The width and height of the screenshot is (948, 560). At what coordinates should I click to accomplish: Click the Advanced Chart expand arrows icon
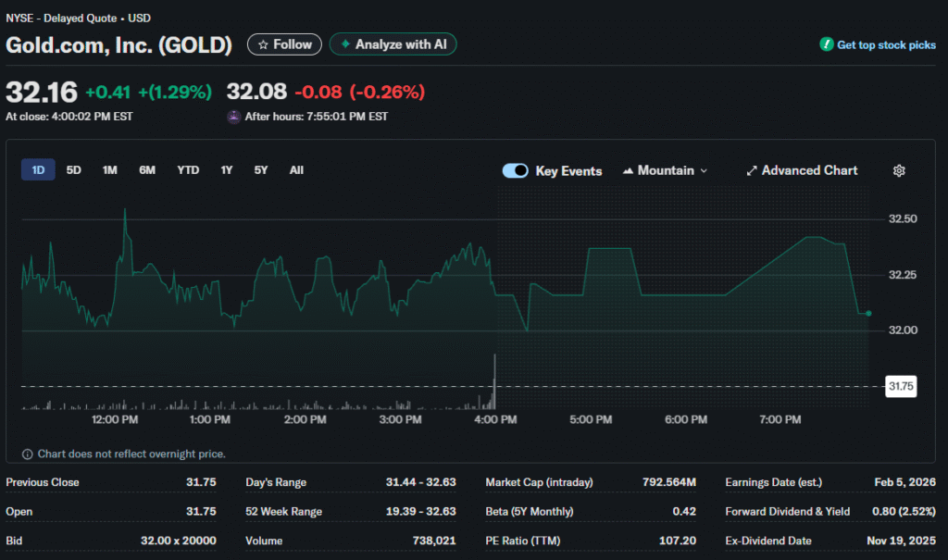tap(752, 171)
